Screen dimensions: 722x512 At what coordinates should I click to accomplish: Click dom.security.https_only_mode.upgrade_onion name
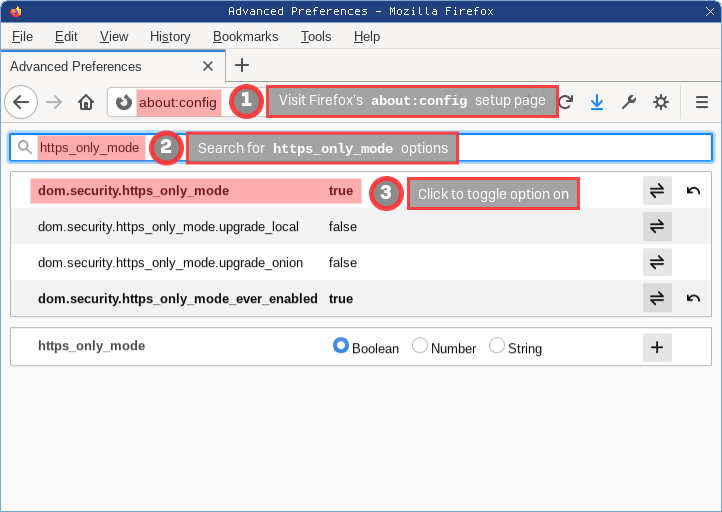point(170,262)
